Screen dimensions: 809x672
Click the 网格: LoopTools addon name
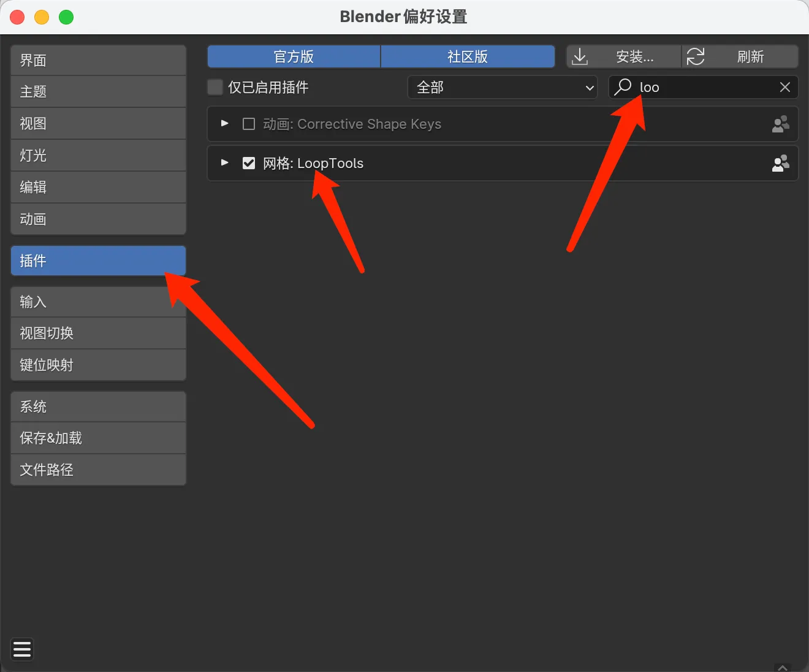313,163
